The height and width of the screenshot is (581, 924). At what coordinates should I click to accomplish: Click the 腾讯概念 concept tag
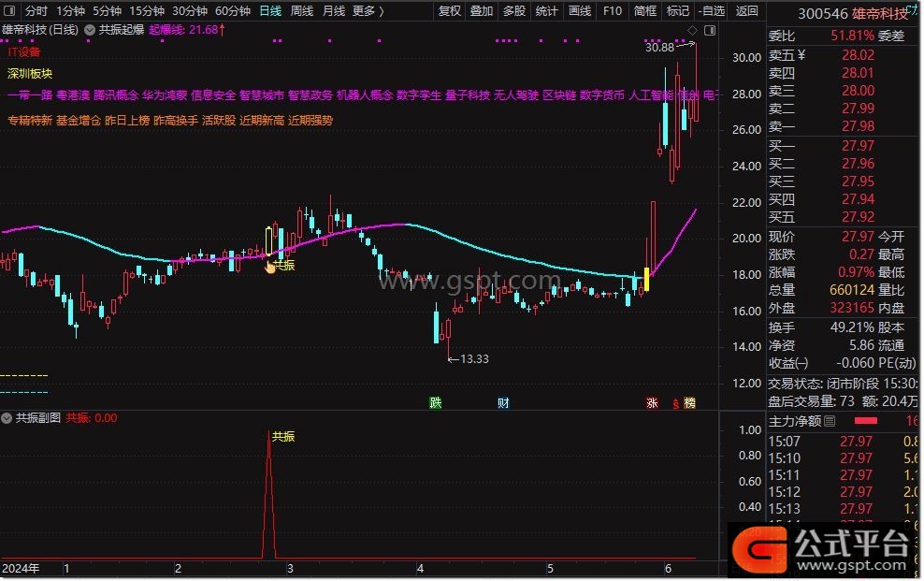point(116,94)
